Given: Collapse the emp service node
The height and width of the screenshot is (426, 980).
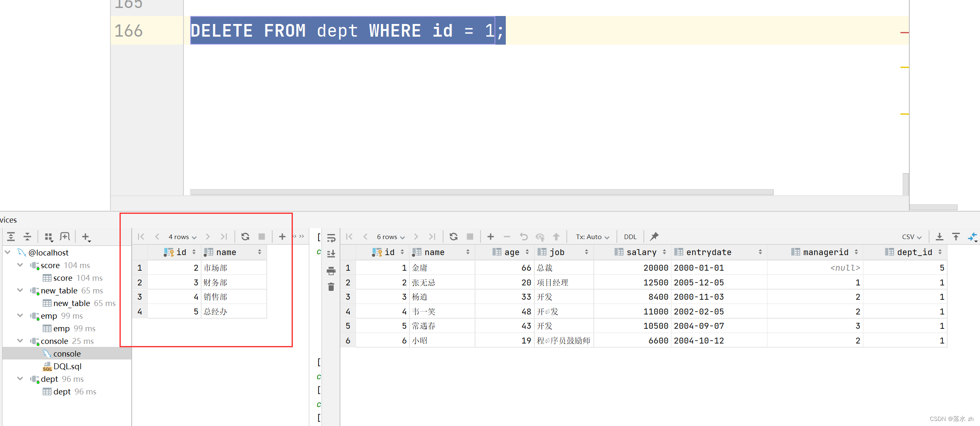Looking at the screenshot, I should pos(20,315).
